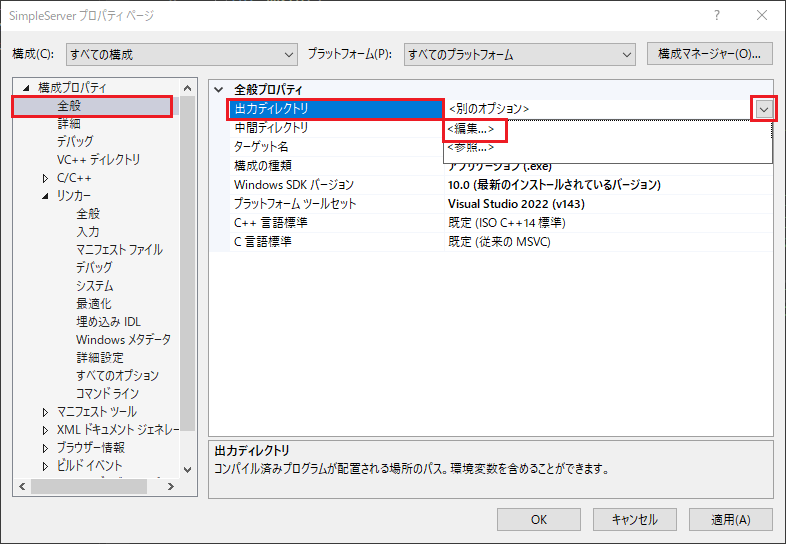Screen dimensions: 786x544
Task: Open the プラットフォーム (Platform) dropdown
Action: coord(519,54)
